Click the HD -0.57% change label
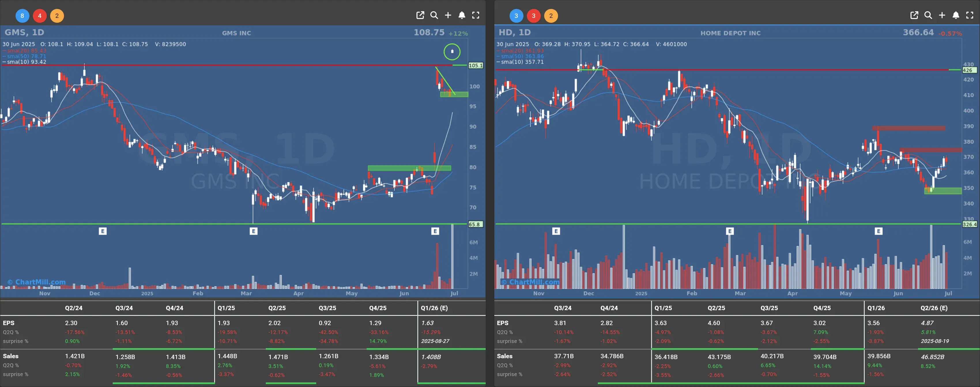This screenshot has height=387, width=980. tap(950, 33)
